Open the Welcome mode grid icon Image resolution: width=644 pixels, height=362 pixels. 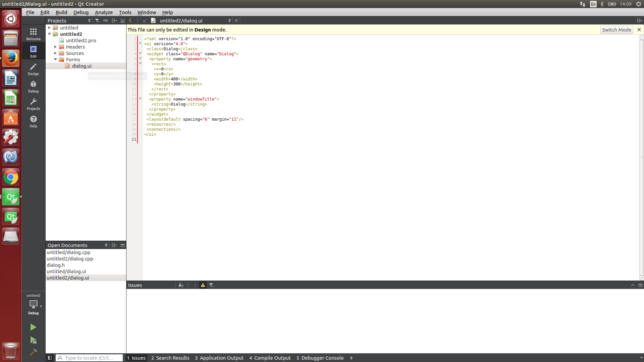pos(33,34)
